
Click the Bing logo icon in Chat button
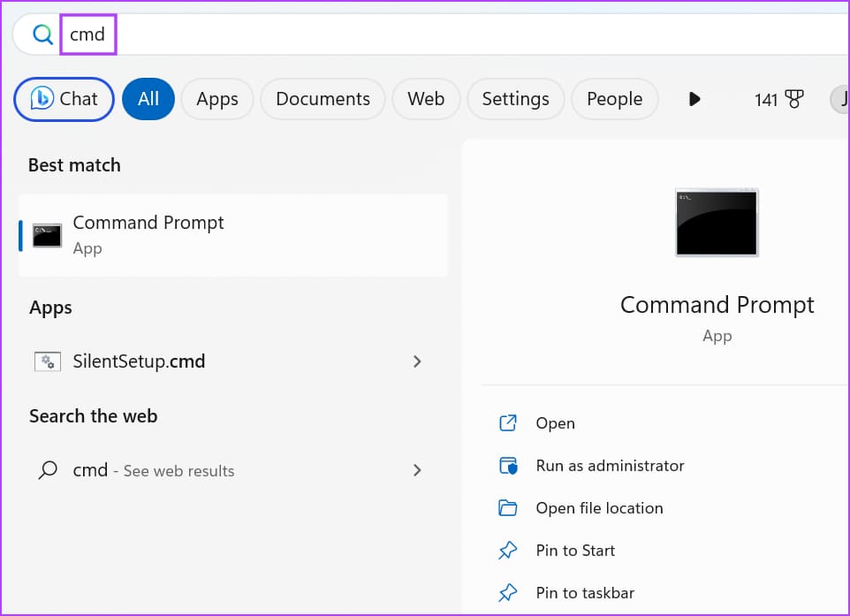point(42,99)
